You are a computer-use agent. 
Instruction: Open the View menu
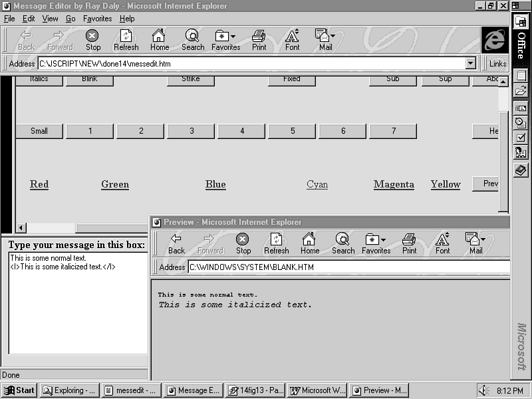[x=51, y=19]
